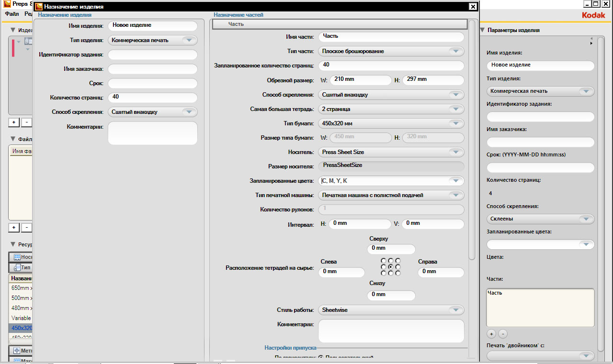Collapse the Файлы section in main window

(13, 139)
